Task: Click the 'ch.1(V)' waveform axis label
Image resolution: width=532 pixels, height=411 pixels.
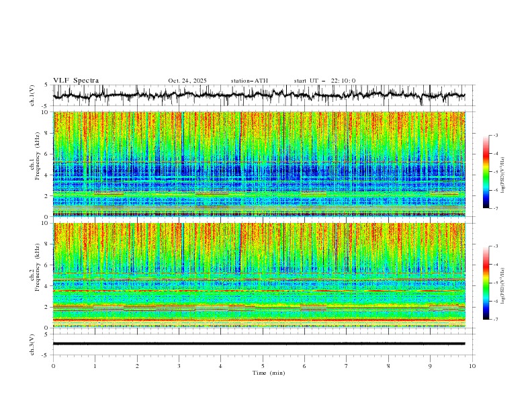Action: pyautogui.click(x=32, y=95)
